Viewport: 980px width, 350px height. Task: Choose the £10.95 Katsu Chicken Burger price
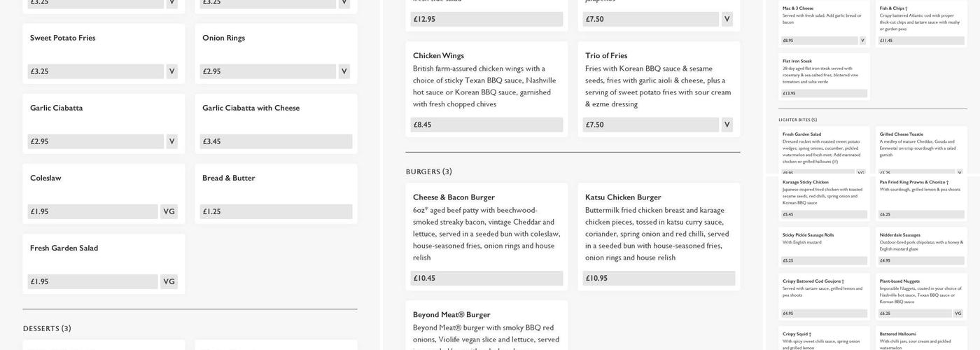[659, 278]
